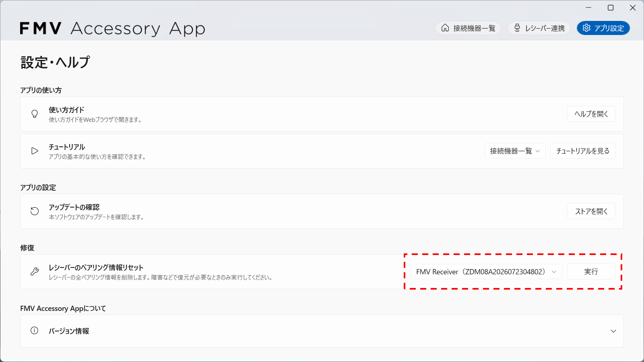The width and height of the screenshot is (644, 362).
Task: Click the FMV Accessory App logo
Action: (x=113, y=29)
